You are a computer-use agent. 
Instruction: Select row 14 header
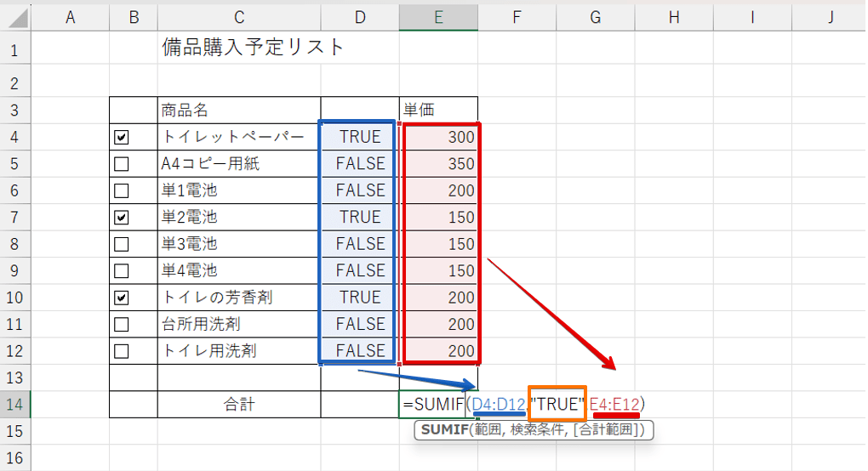(x=15, y=404)
